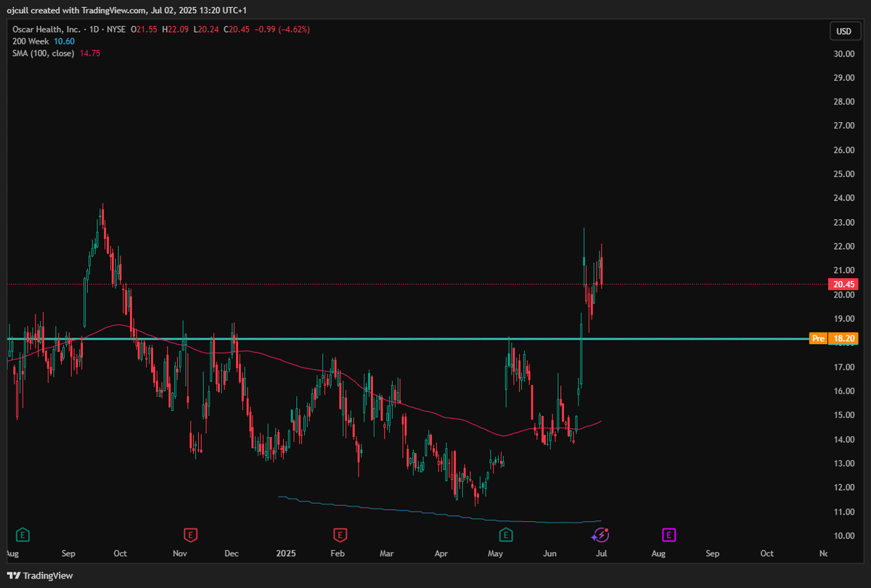871x588 pixels.
Task: Open the USD currency selector
Action: (x=843, y=31)
